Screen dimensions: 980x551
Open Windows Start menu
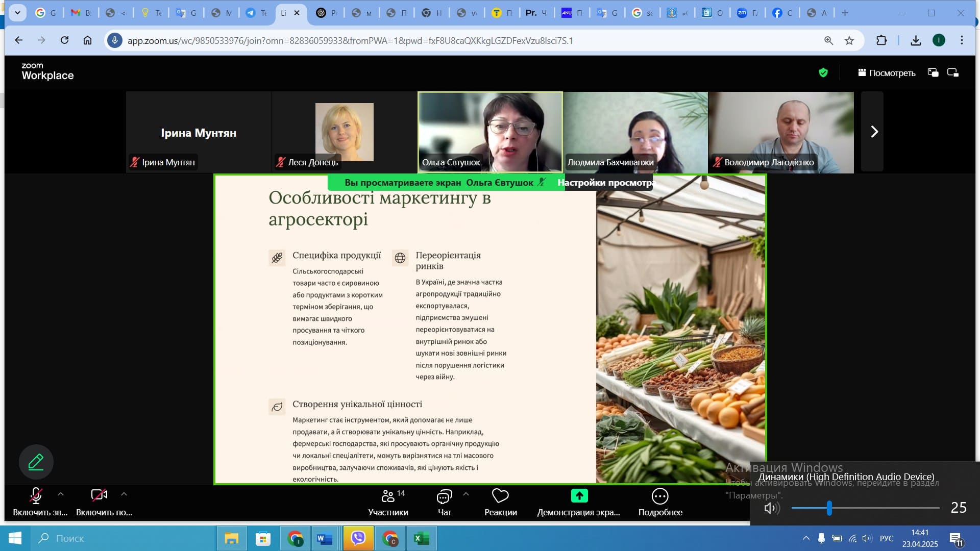click(15, 538)
